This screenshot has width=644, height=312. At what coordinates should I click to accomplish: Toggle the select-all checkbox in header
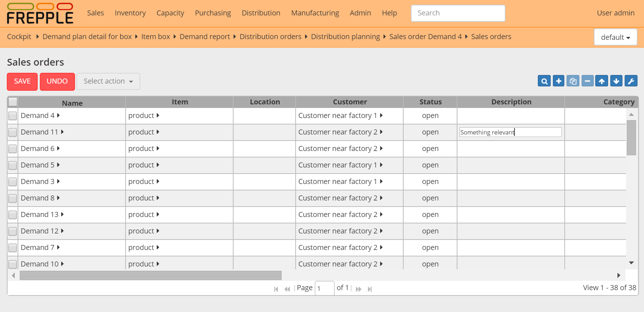(x=13, y=102)
